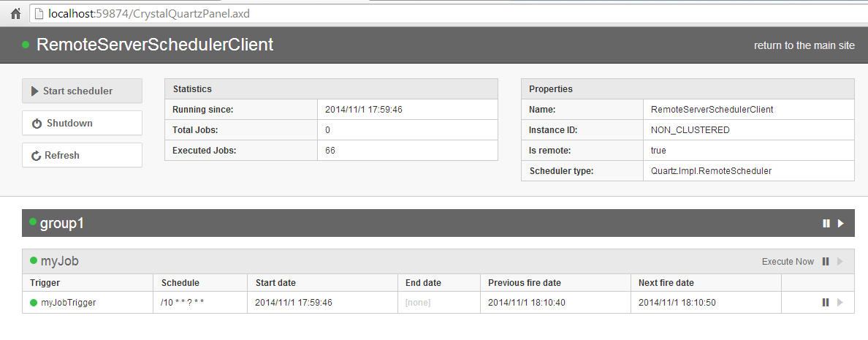The image size is (868, 340).
Task: Click Start scheduler button
Action: coord(82,91)
